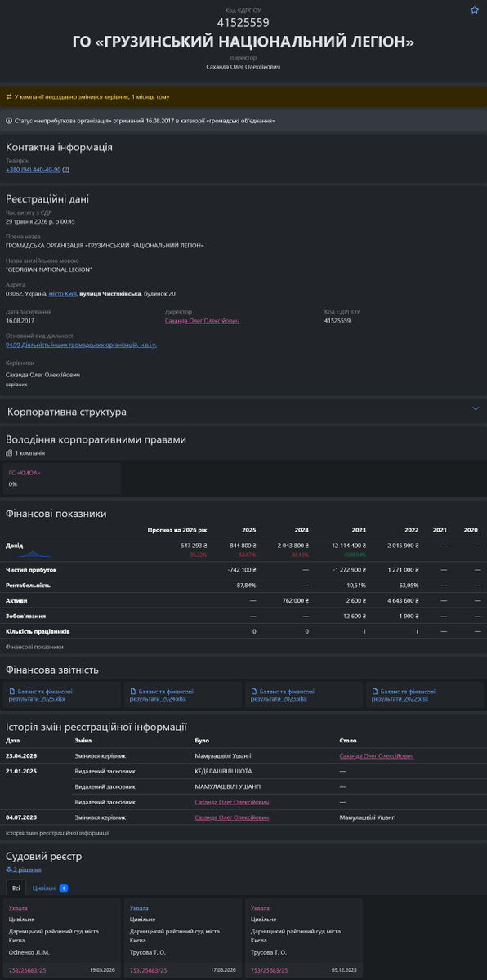This screenshot has height=980, width=487.
Task: Click the removed founder name 'КЕДЕЛАШВІЛІ ШОТА'
Action: click(223, 771)
